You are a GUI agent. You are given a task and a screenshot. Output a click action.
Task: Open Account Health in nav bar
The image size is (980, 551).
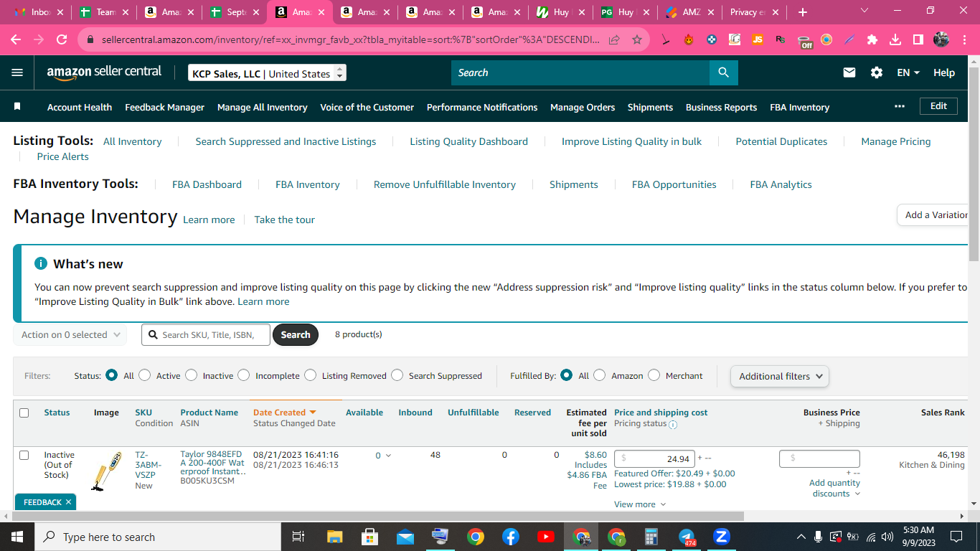pyautogui.click(x=80, y=107)
